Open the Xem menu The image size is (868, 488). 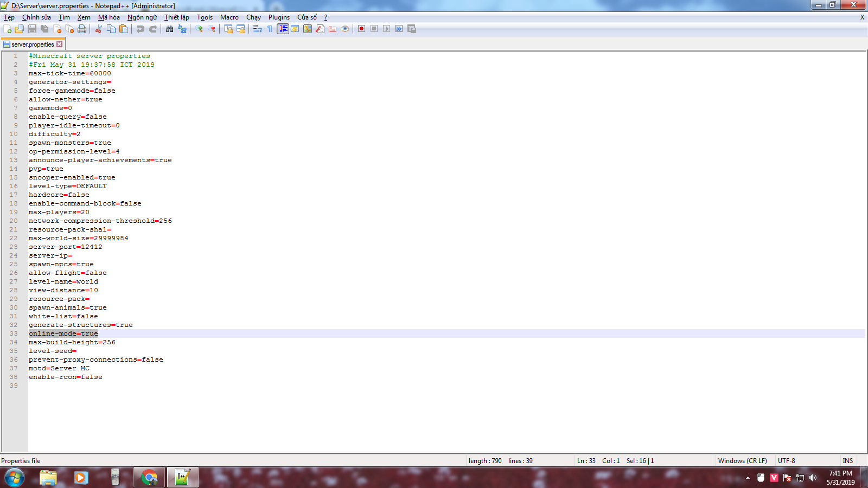[x=84, y=17]
